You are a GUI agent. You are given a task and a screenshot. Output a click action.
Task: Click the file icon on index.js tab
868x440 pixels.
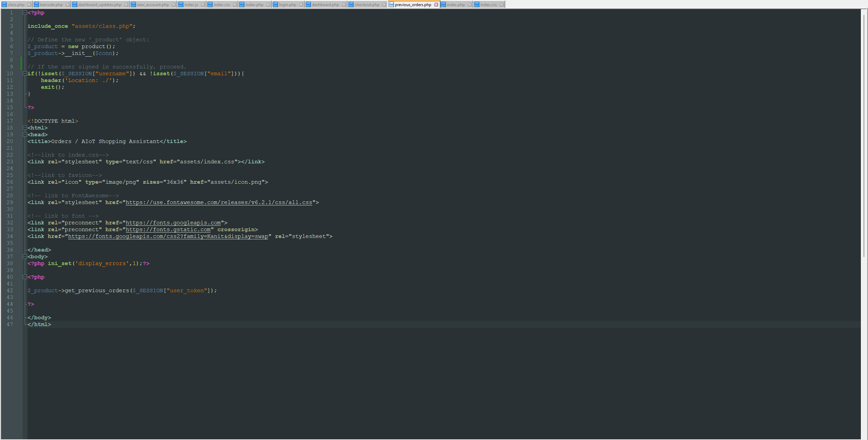[x=180, y=4]
